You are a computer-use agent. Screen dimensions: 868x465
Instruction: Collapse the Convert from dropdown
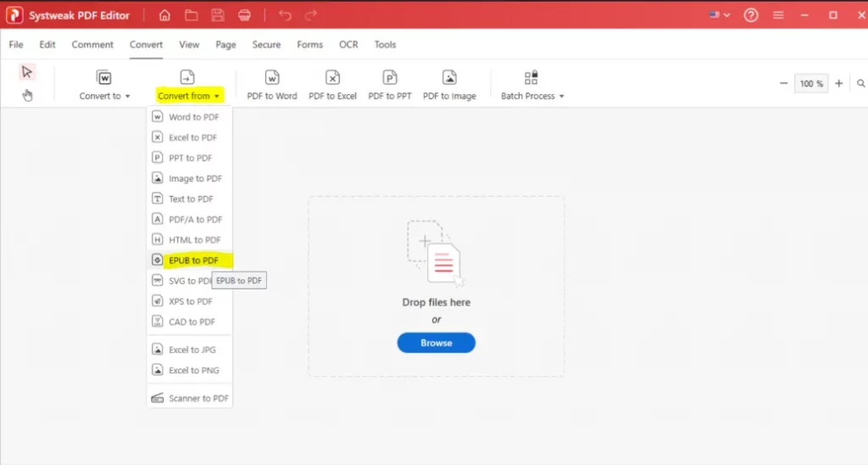[188, 86]
